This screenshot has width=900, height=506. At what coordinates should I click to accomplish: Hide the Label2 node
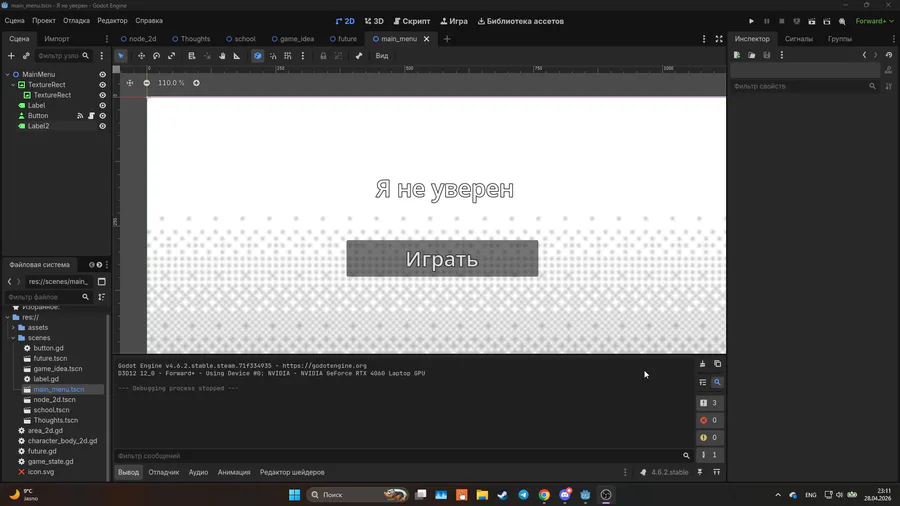[x=102, y=126]
